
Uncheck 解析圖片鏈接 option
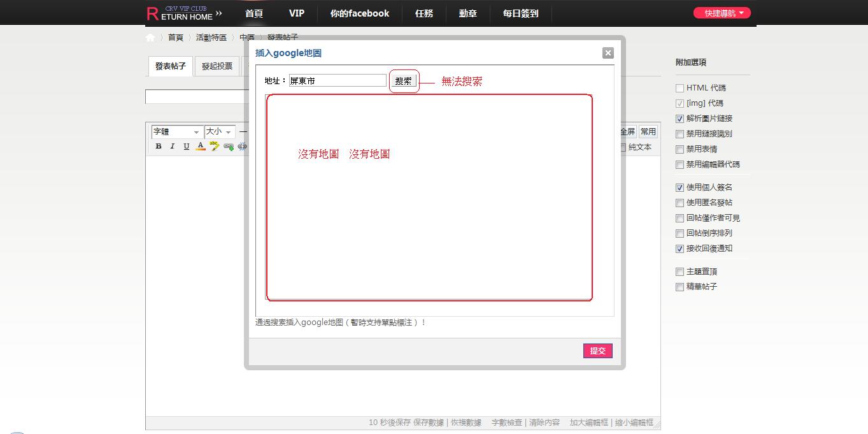point(679,119)
